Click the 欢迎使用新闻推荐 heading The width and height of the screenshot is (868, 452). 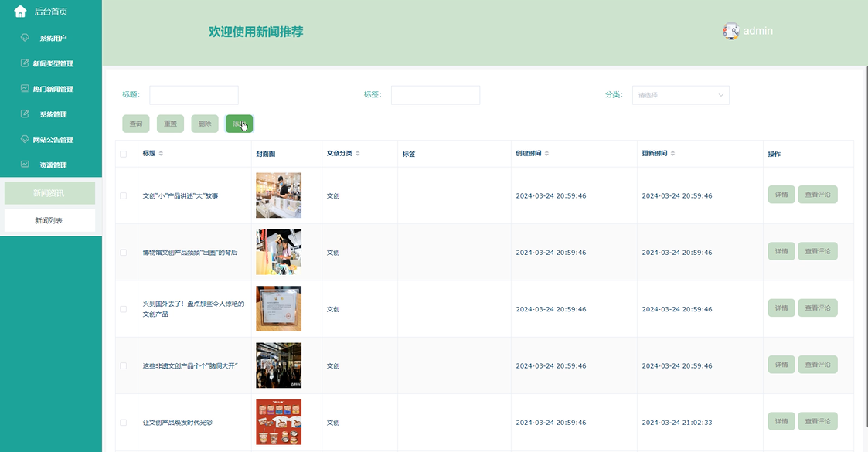(x=256, y=32)
